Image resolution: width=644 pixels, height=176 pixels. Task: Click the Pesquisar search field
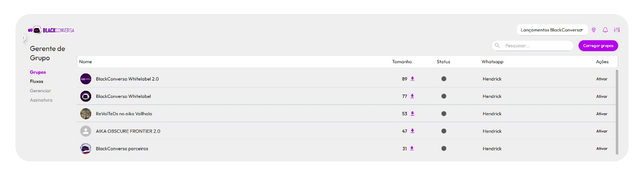(532, 46)
